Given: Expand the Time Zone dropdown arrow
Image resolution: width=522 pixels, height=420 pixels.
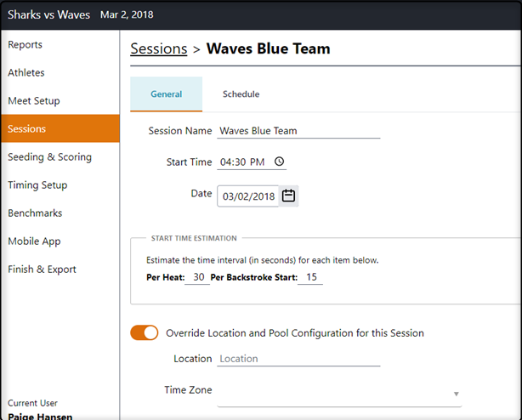Looking at the screenshot, I should [456, 394].
